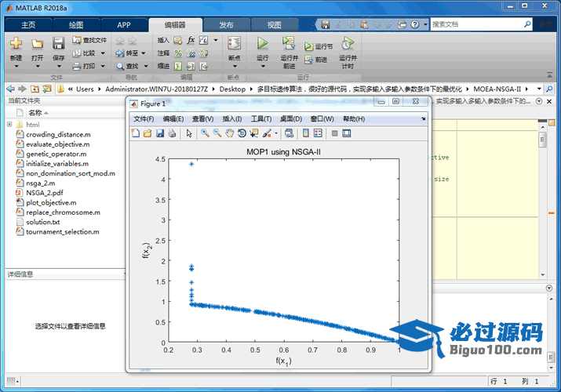Open the address bar path dropdown

click(x=539, y=89)
